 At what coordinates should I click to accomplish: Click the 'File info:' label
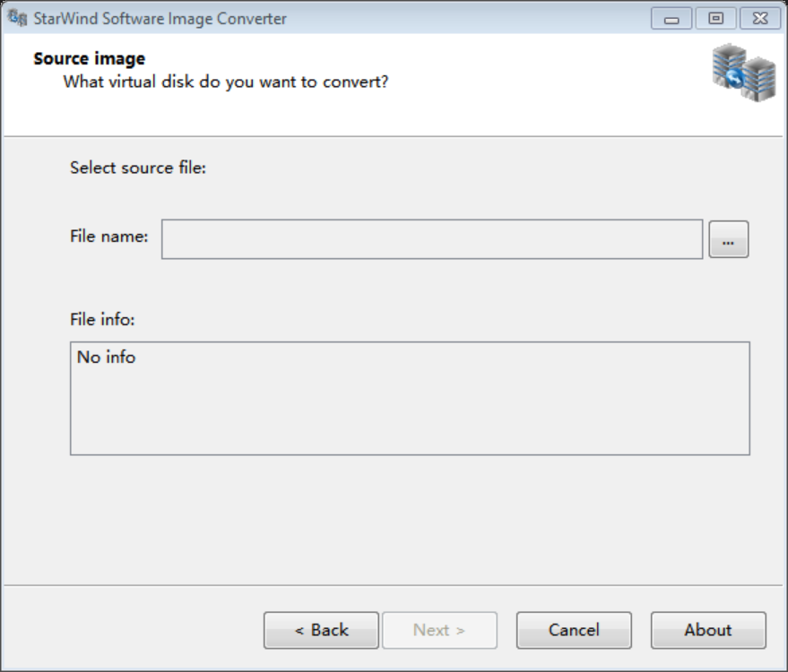click(x=102, y=319)
